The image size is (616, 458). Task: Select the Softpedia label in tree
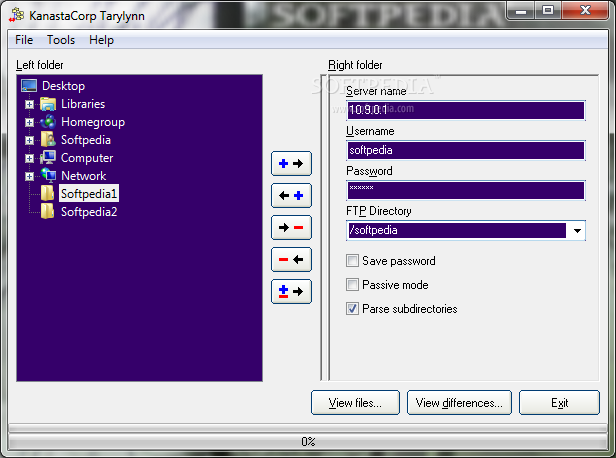pos(86,140)
